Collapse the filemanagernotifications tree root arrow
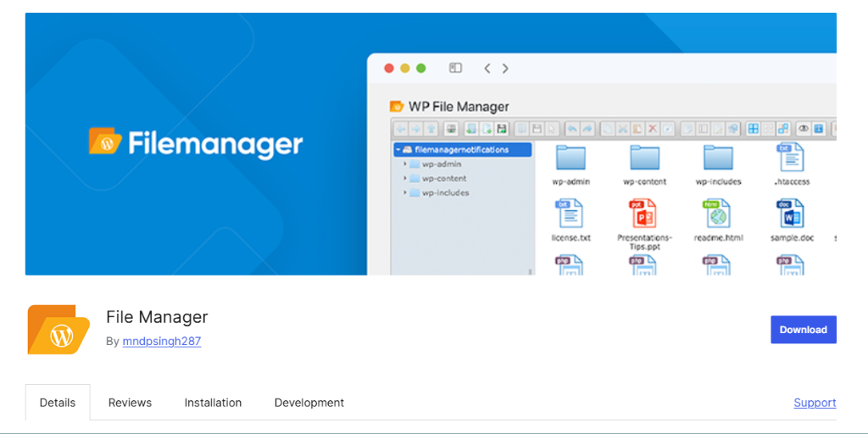This screenshot has height=434, width=868. pyautogui.click(x=398, y=149)
